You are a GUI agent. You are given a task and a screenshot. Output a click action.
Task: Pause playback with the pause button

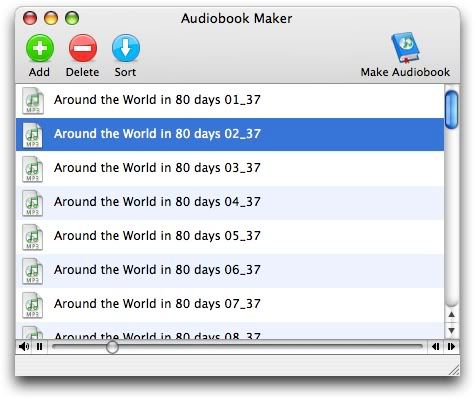(39, 347)
